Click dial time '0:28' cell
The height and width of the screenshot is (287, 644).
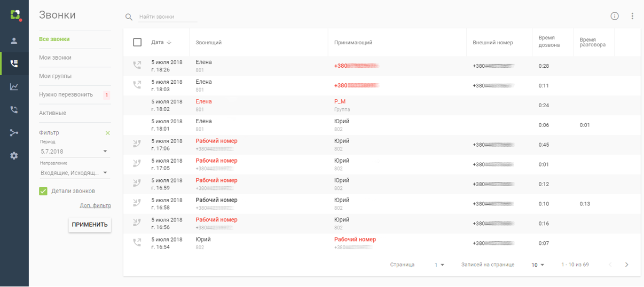point(544,66)
